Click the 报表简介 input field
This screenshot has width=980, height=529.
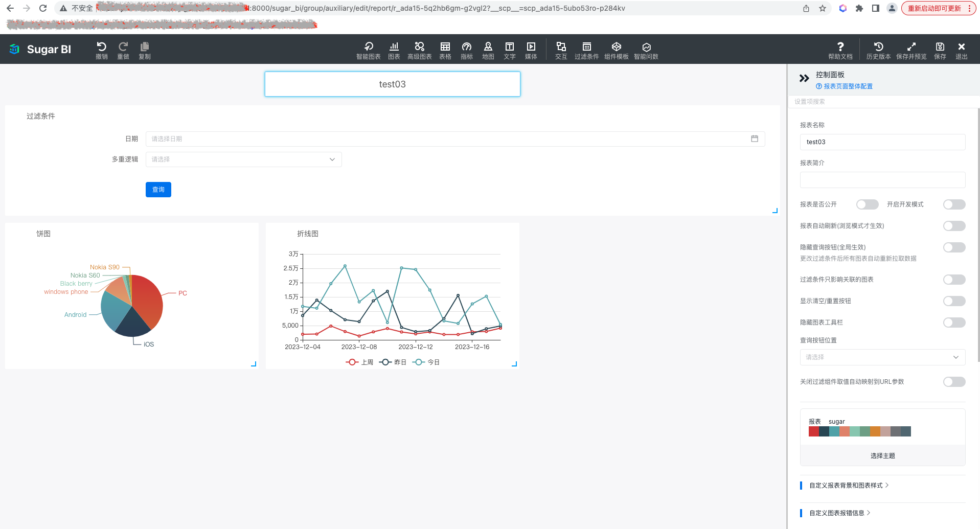pos(882,180)
